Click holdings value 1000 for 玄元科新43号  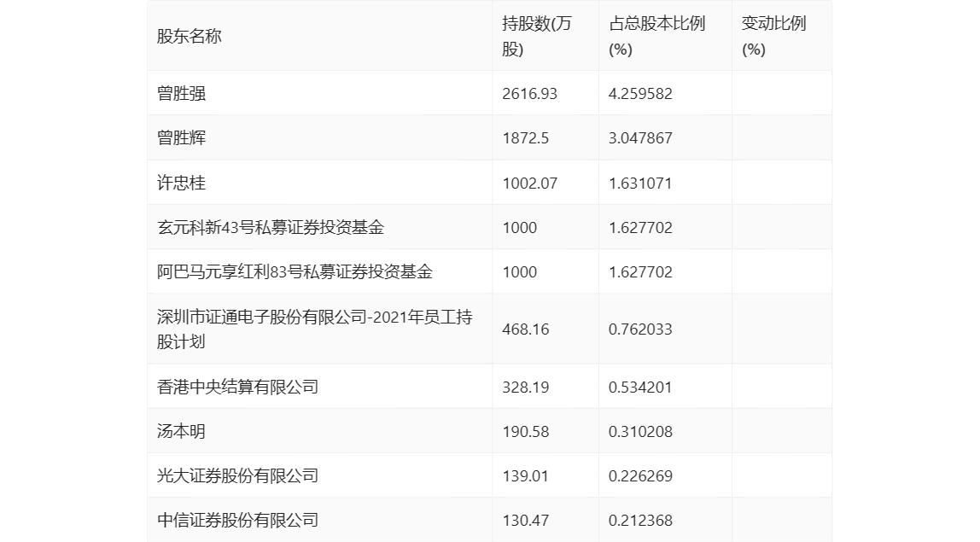tap(519, 228)
